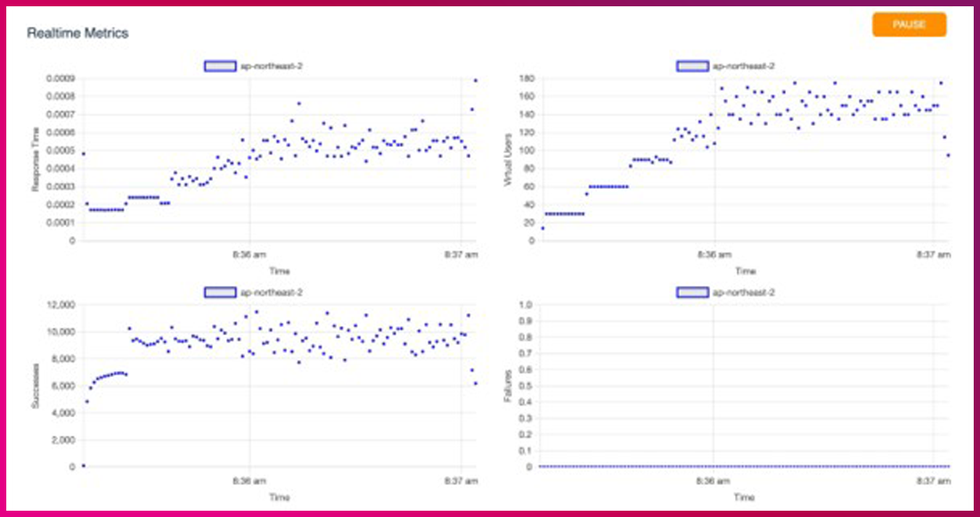980x517 pixels.
Task: Click legend color box in Response Time chart
Action: (x=220, y=66)
